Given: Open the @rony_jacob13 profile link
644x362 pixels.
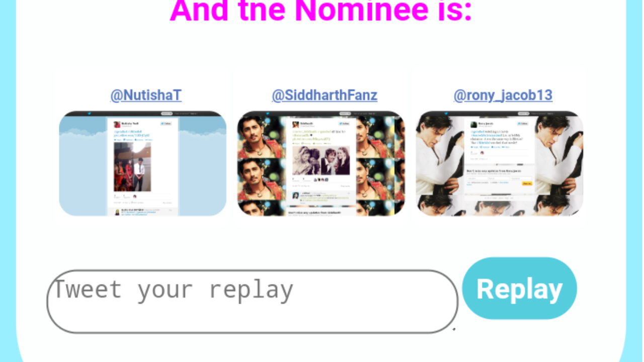Looking at the screenshot, I should [x=503, y=95].
